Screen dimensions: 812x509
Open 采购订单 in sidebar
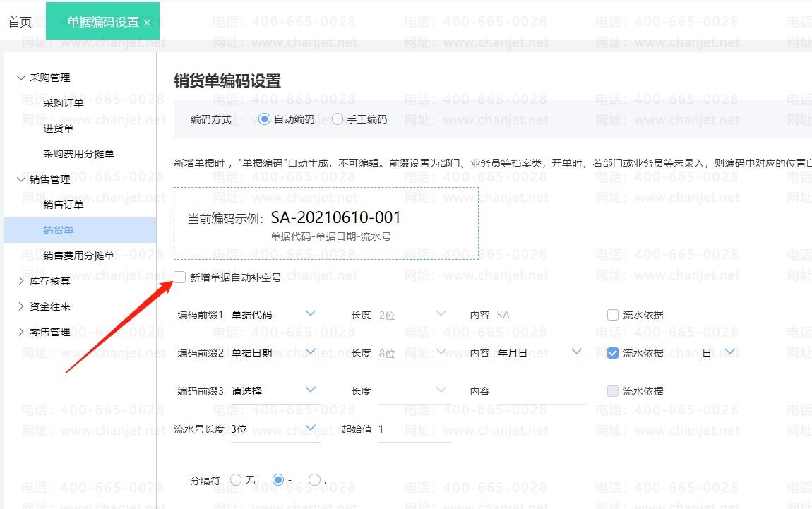[63, 103]
